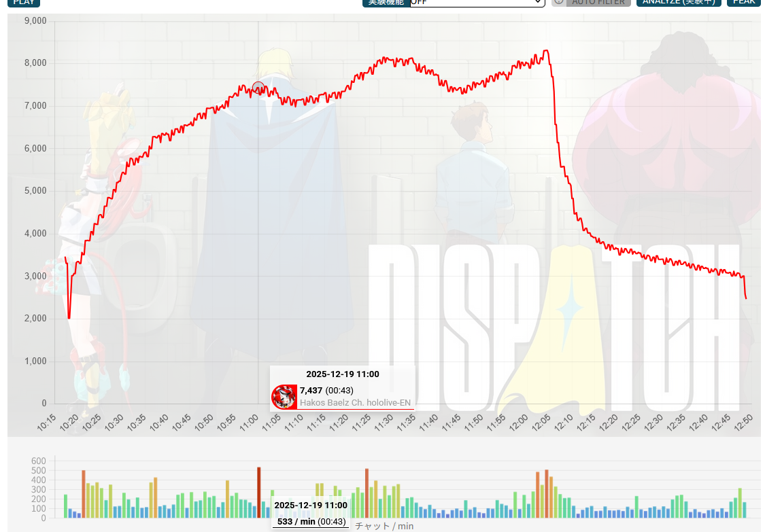Click the PEAK button

point(743,3)
